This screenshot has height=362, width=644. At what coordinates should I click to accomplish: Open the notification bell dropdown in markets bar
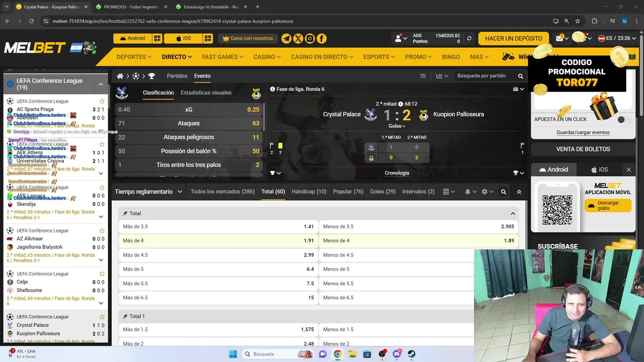click(x=470, y=192)
